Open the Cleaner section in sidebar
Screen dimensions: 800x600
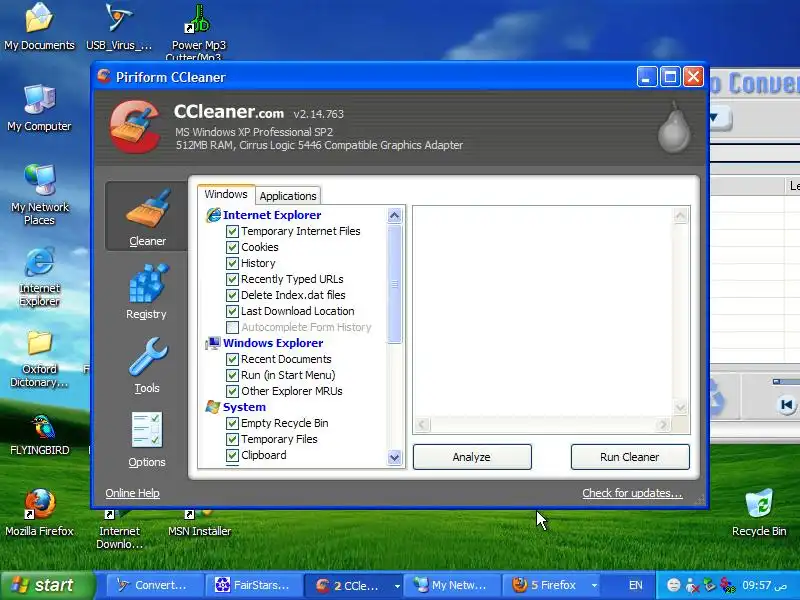(x=147, y=216)
